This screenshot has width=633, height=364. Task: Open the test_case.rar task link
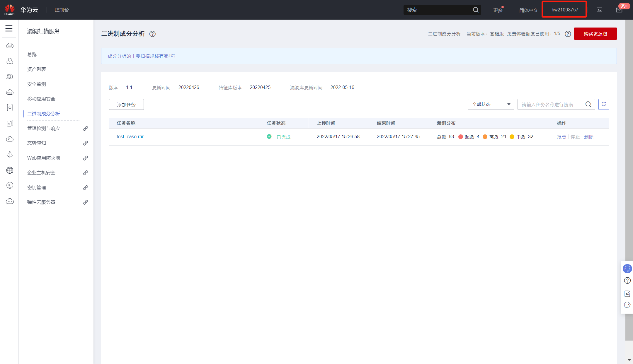[x=130, y=137]
